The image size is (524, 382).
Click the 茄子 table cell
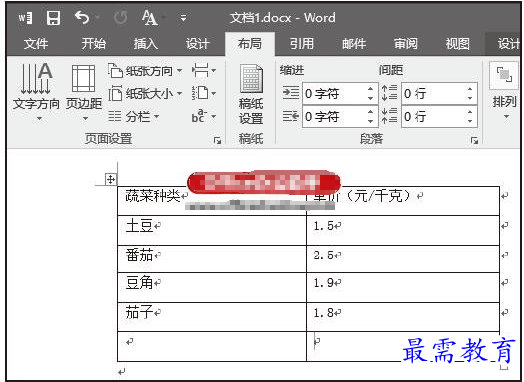coord(212,317)
